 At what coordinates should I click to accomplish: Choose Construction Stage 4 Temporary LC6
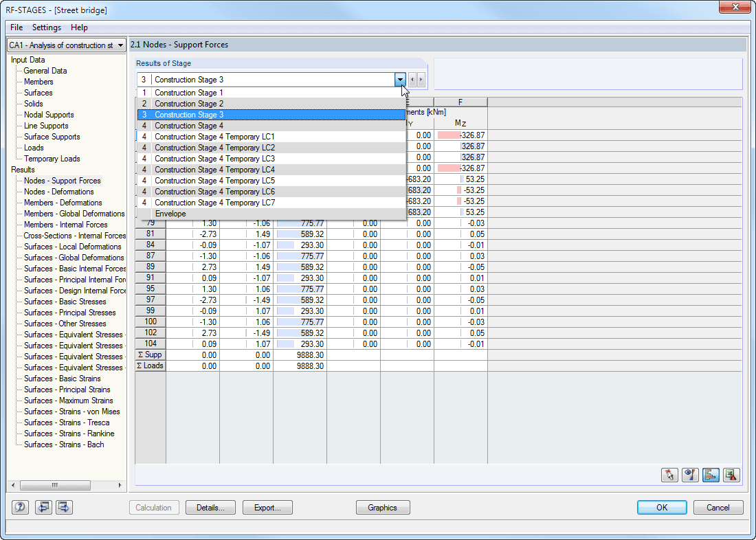point(271,192)
